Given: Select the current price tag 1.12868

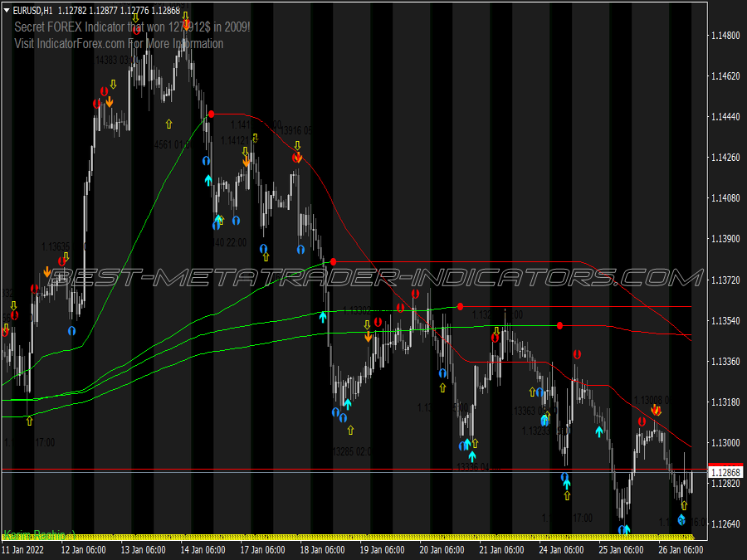Looking at the screenshot, I should (x=725, y=472).
